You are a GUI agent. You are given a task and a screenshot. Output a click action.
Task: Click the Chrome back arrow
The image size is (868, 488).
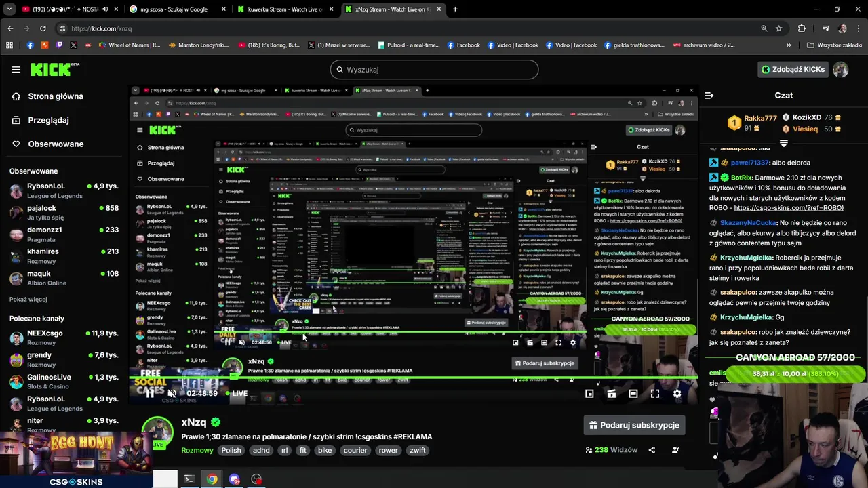(x=10, y=28)
